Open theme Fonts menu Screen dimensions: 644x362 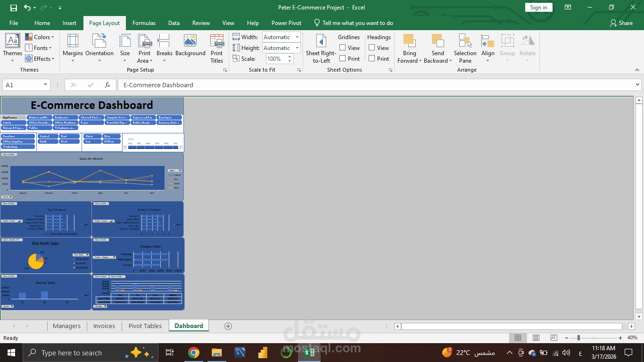[x=39, y=48]
